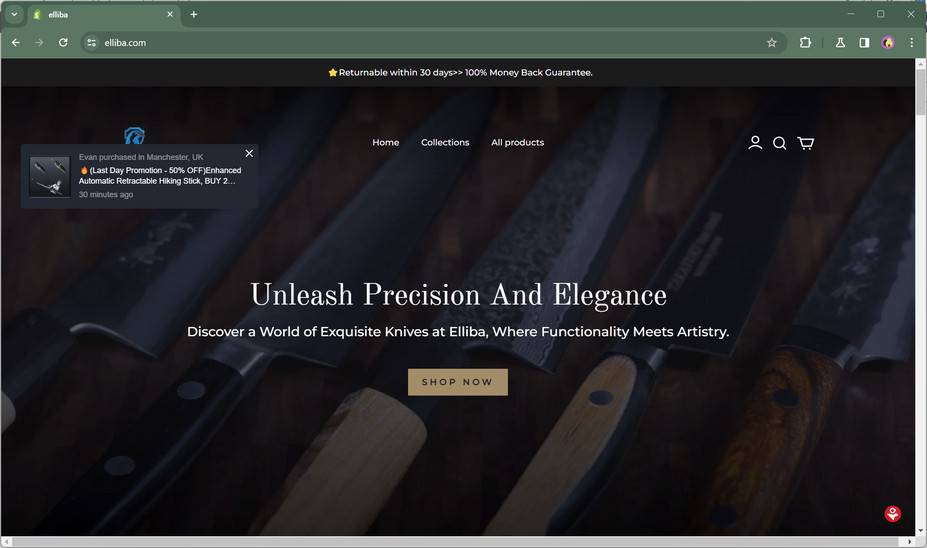Open the browser extensions puzzle icon
Viewport: 927px width, 548px height.
[x=805, y=43]
